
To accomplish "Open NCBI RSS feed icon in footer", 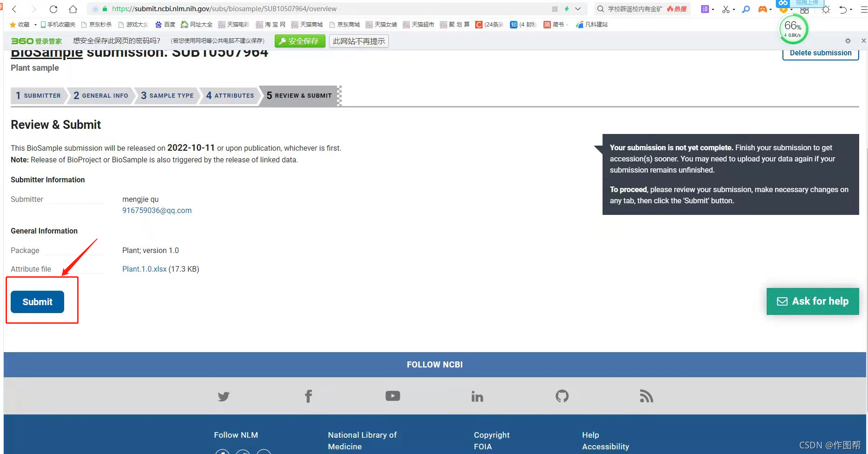I will (x=646, y=396).
